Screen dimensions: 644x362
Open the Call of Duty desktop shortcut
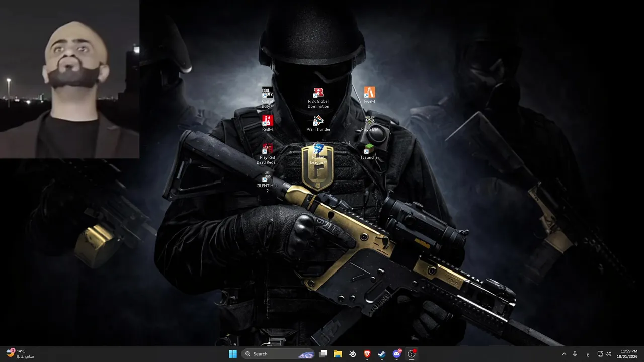tap(268, 98)
